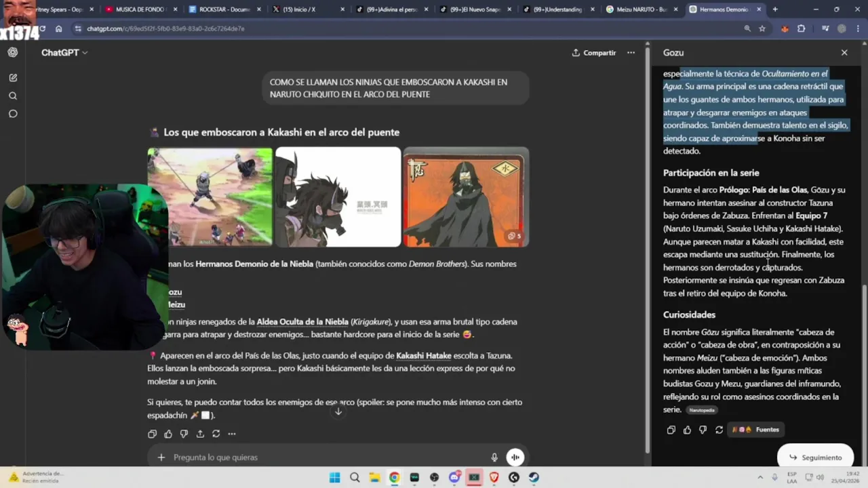The height and width of the screenshot is (488, 868).
Task: Open Aldea Oculta de la Niebla link
Action: point(302,322)
